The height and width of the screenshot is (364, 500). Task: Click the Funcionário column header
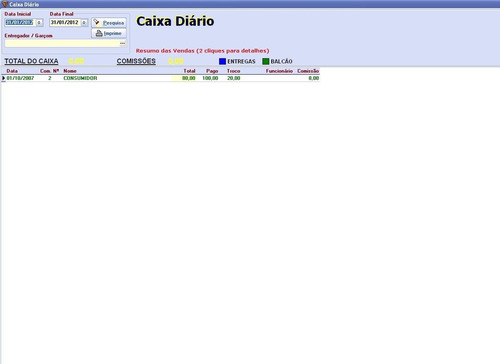click(x=279, y=71)
